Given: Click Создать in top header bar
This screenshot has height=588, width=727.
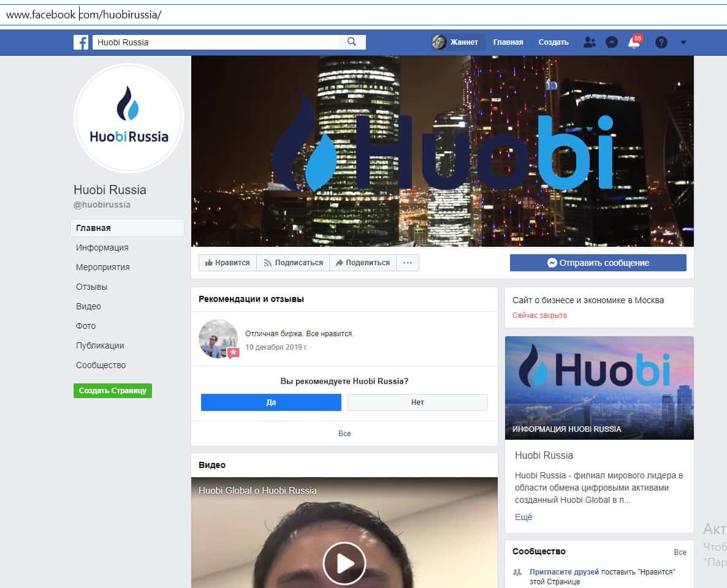Looking at the screenshot, I should (553, 42).
